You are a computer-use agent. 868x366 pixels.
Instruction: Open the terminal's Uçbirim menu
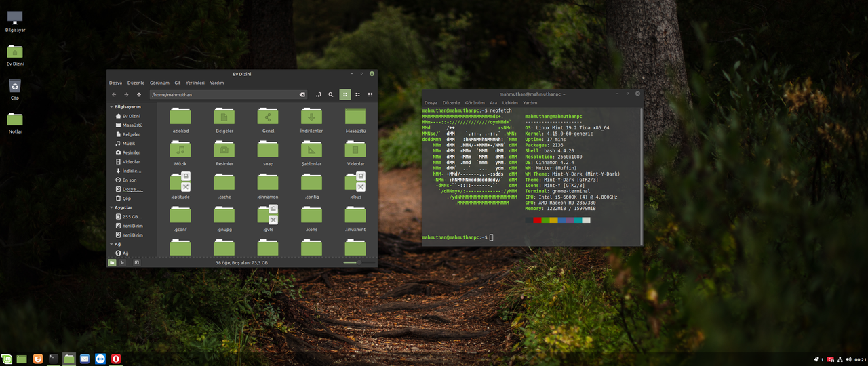tap(510, 103)
